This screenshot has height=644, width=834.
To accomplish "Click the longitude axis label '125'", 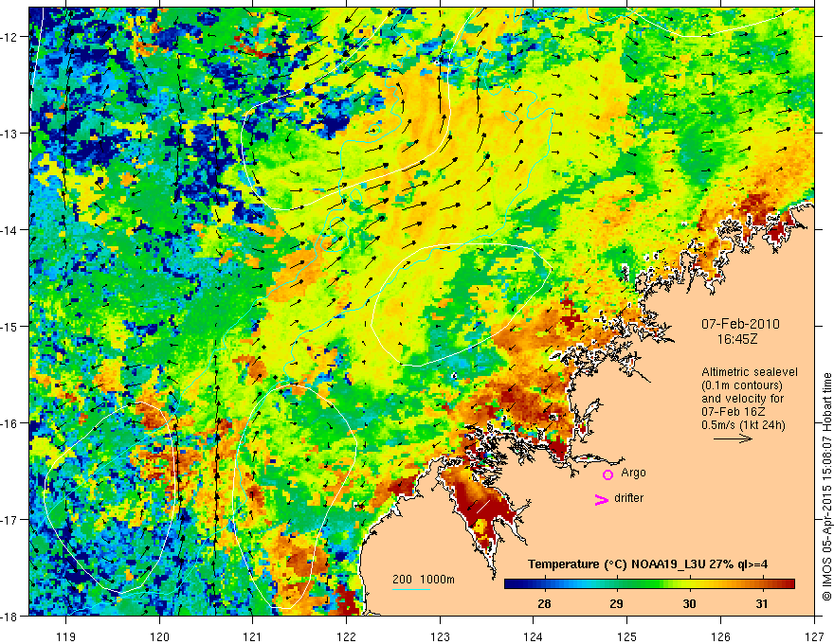I will click(x=627, y=636).
